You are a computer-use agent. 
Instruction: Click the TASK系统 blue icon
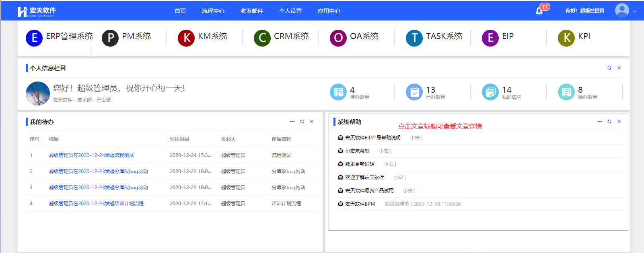[414, 38]
